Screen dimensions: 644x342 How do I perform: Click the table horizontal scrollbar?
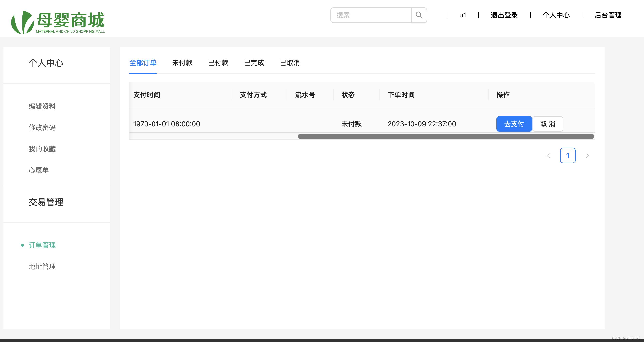click(x=446, y=136)
